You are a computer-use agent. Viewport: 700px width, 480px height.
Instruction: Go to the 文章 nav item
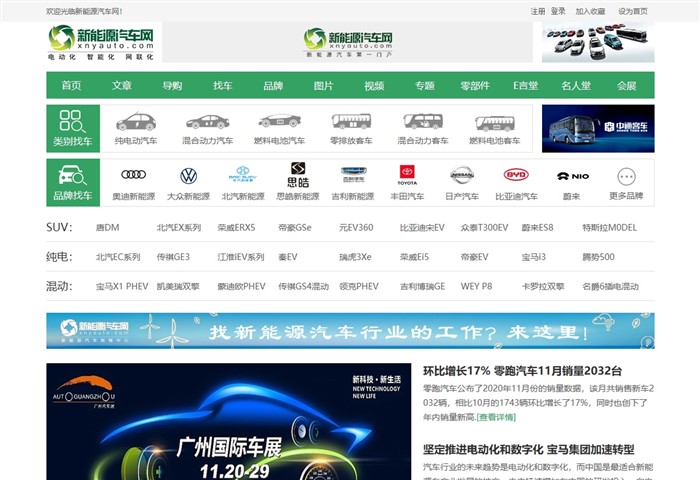click(x=122, y=85)
